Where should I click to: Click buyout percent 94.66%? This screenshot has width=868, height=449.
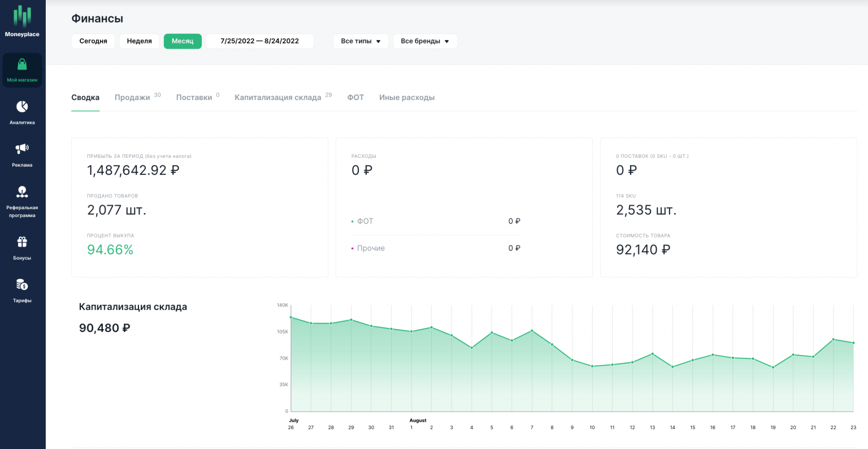tap(110, 249)
